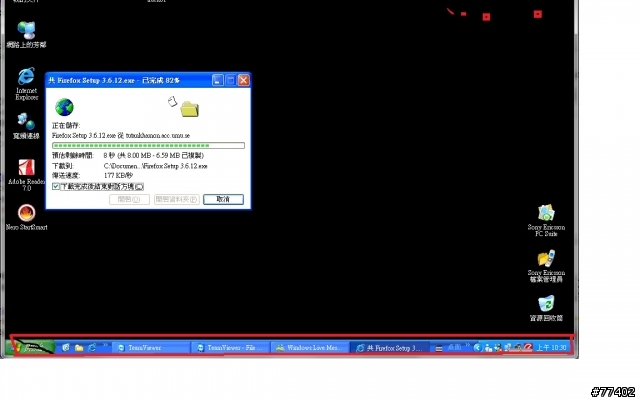Viewport: 640px width, 400px height.
Task: Close the Firefox Setup download dialog
Action: click(244, 80)
